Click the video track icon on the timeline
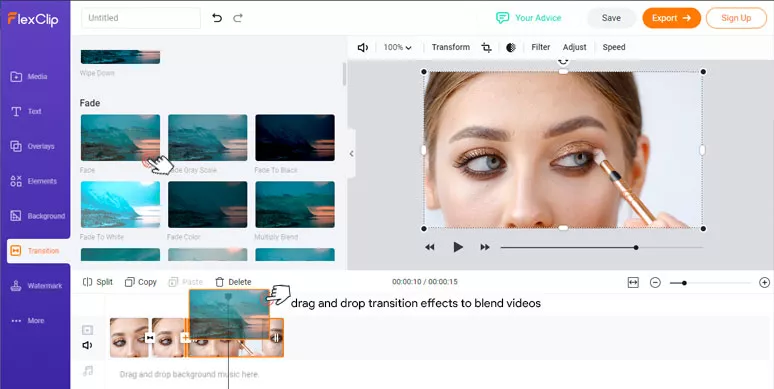Screen dimensions: 774x389 pyautogui.click(x=87, y=330)
